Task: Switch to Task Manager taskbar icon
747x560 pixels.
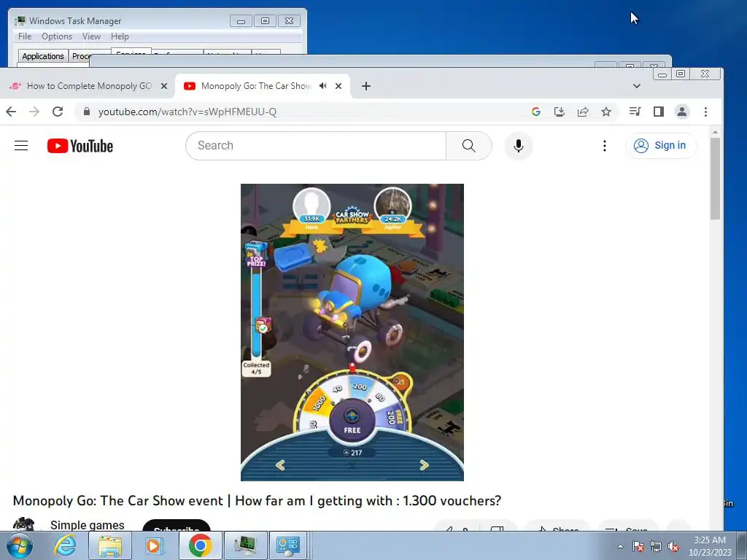Action: coord(245,545)
